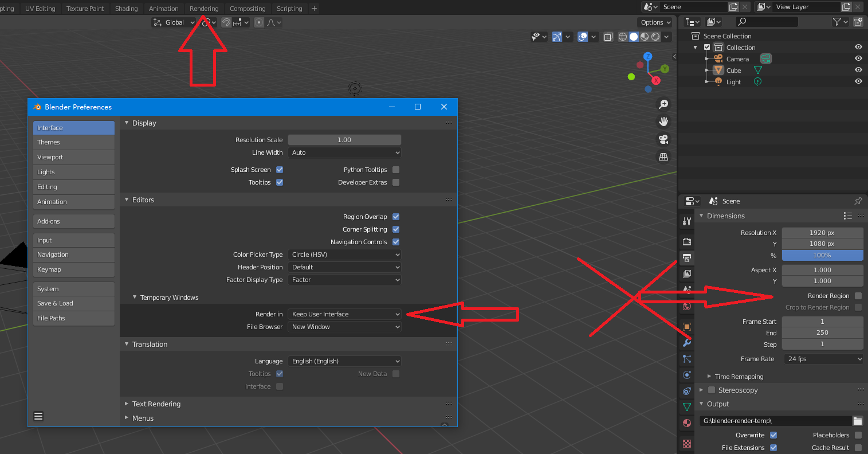Open the Particles properties tab
The width and height of the screenshot is (868, 454).
(x=687, y=359)
